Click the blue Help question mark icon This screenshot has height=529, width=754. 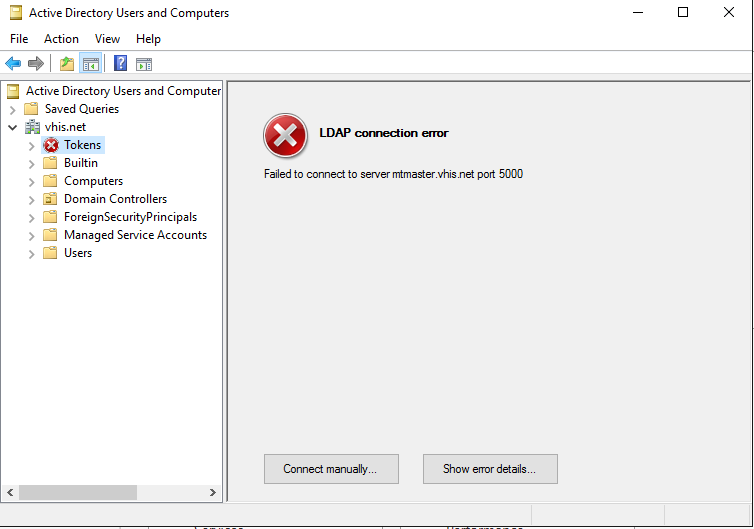coord(120,63)
